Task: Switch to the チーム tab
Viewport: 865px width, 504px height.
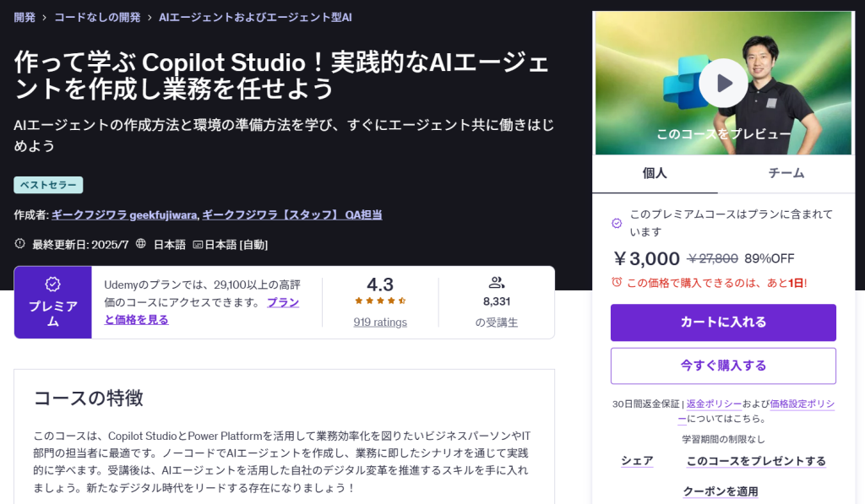Action: (786, 173)
